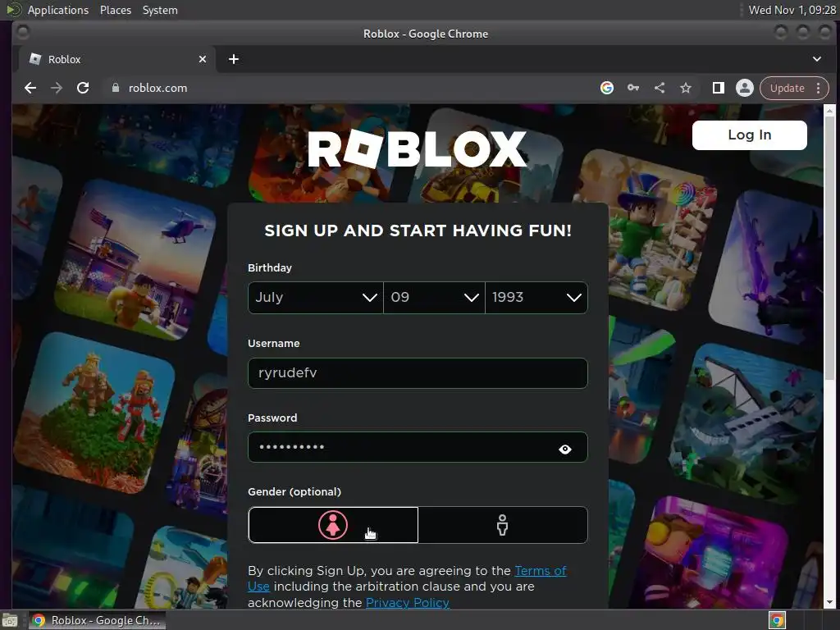This screenshot has width=840, height=630.
Task: Click the desktop logo icon beside Applications
Action: coord(13,10)
